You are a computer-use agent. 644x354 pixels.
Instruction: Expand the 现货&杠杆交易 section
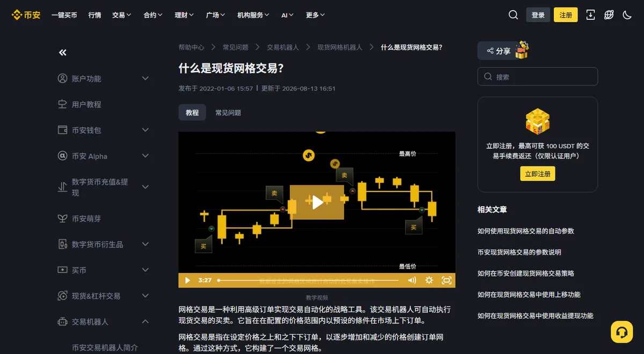(x=145, y=295)
